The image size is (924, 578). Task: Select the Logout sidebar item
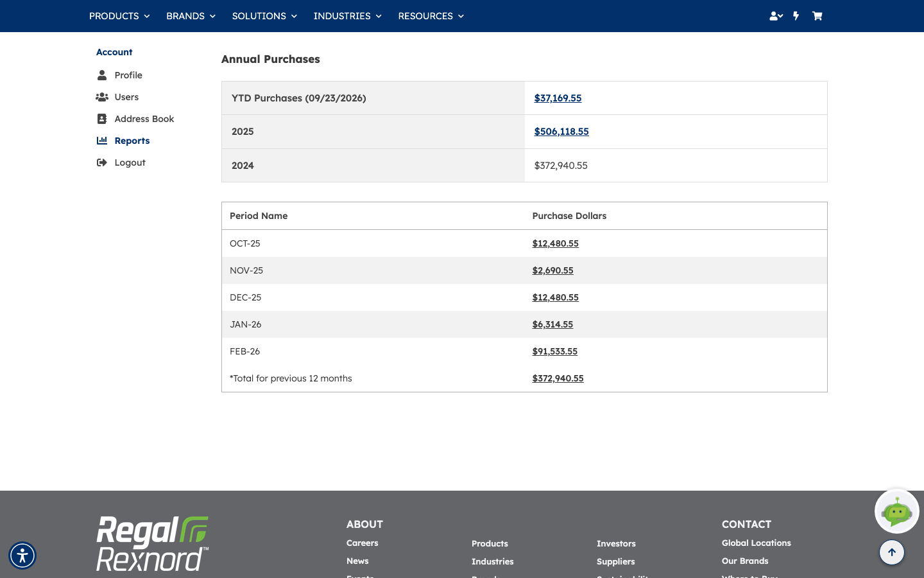click(130, 162)
